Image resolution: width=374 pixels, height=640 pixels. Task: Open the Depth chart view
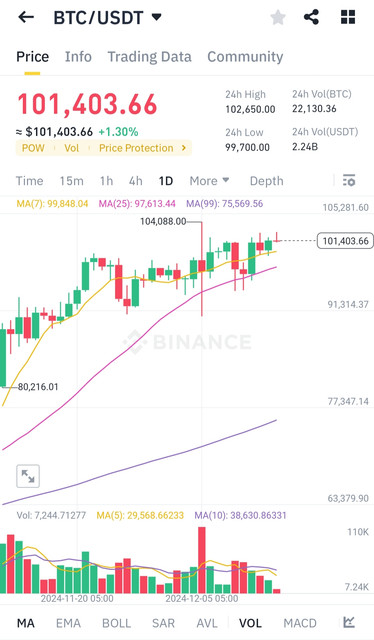(x=266, y=181)
